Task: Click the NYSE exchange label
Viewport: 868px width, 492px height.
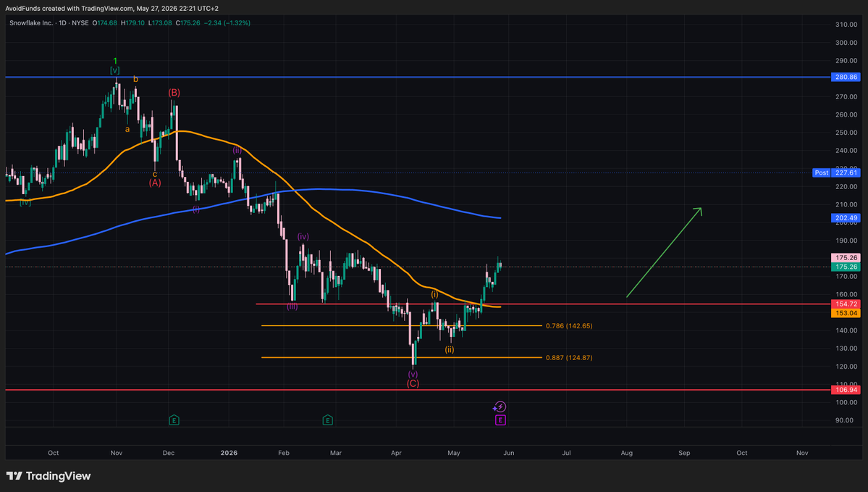Action: pyautogui.click(x=80, y=23)
